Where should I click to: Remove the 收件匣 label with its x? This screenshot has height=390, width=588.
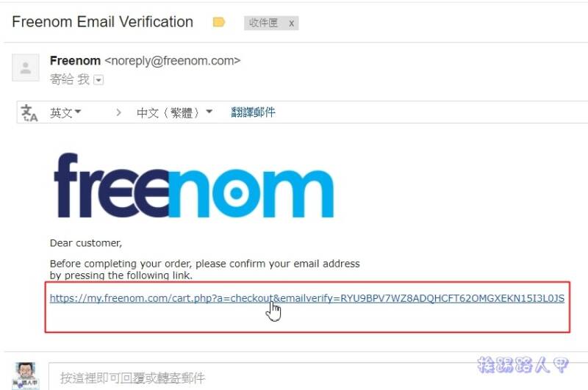point(291,24)
